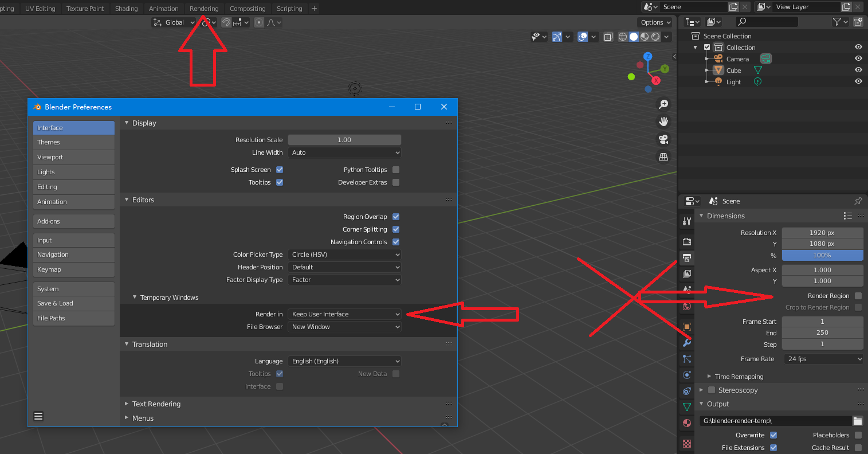The width and height of the screenshot is (868, 454).
Task: Enable the Render Region checkbox
Action: coord(858,296)
